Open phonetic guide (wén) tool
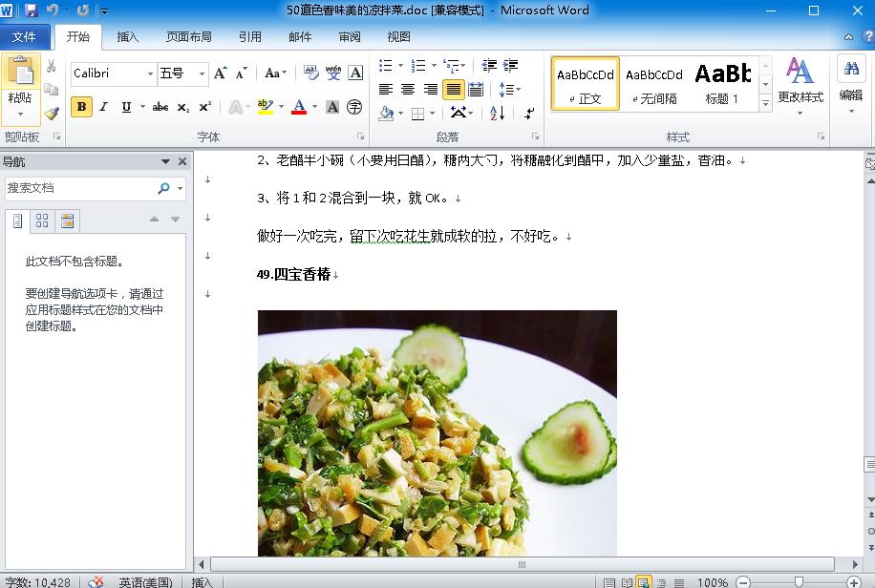The width and height of the screenshot is (875, 588). click(x=333, y=73)
